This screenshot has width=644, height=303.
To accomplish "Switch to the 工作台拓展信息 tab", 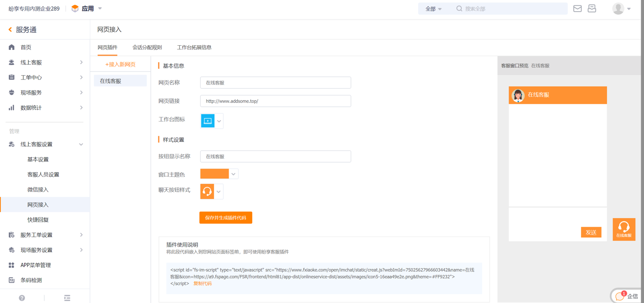I will coord(194,48).
